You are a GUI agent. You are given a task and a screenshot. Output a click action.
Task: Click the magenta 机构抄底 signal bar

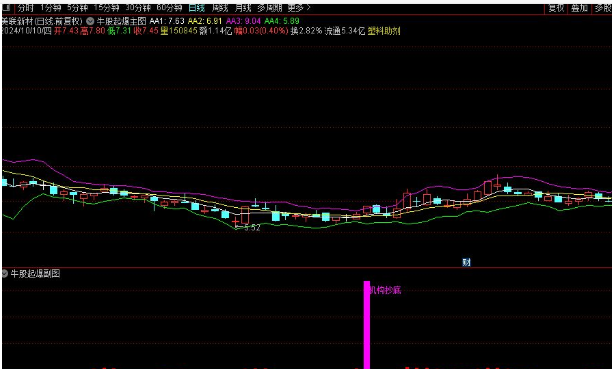(x=367, y=325)
